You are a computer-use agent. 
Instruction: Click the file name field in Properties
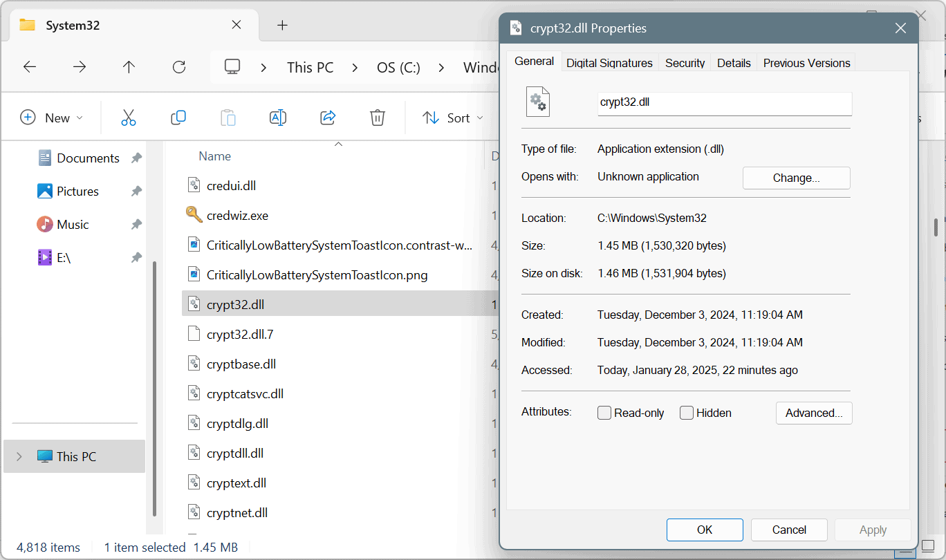(x=725, y=103)
